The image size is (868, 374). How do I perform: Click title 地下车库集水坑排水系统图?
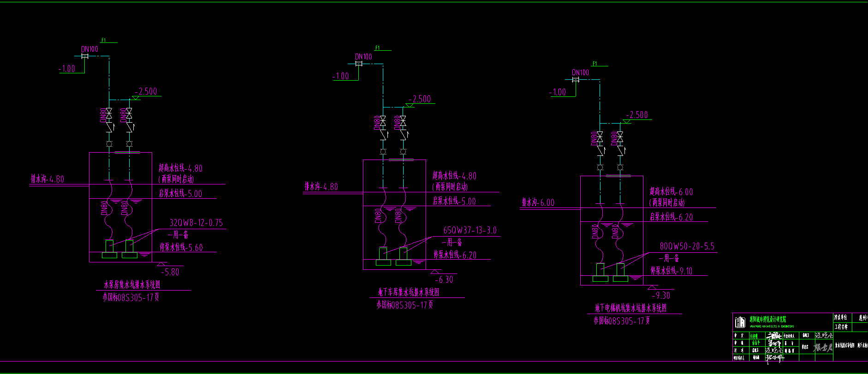[409, 292]
